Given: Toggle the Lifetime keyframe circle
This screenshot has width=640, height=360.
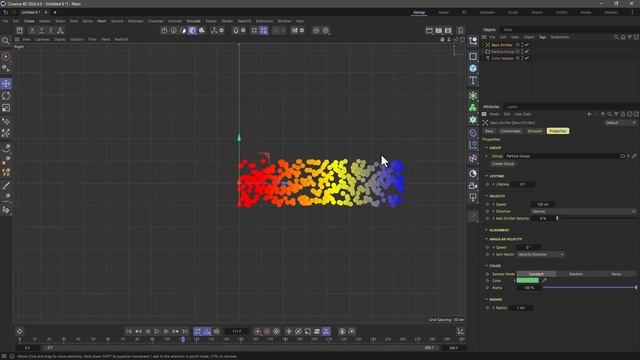Looking at the screenshot, I should pos(487,184).
